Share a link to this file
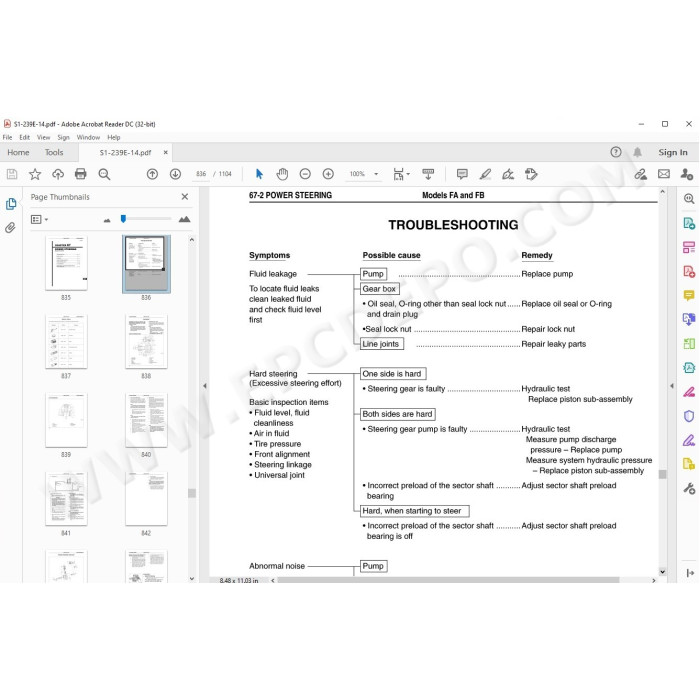Screen dimensions: 700x700 tap(641, 174)
